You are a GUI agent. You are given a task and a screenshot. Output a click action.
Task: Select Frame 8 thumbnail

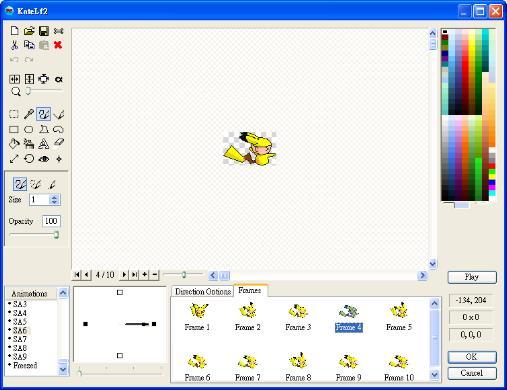tap(298, 367)
